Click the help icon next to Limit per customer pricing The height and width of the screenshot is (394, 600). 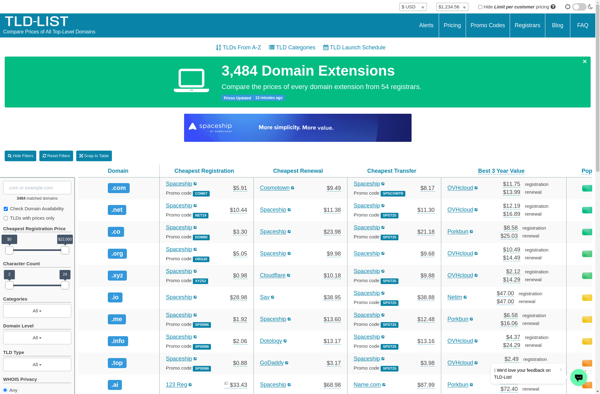(x=553, y=7)
